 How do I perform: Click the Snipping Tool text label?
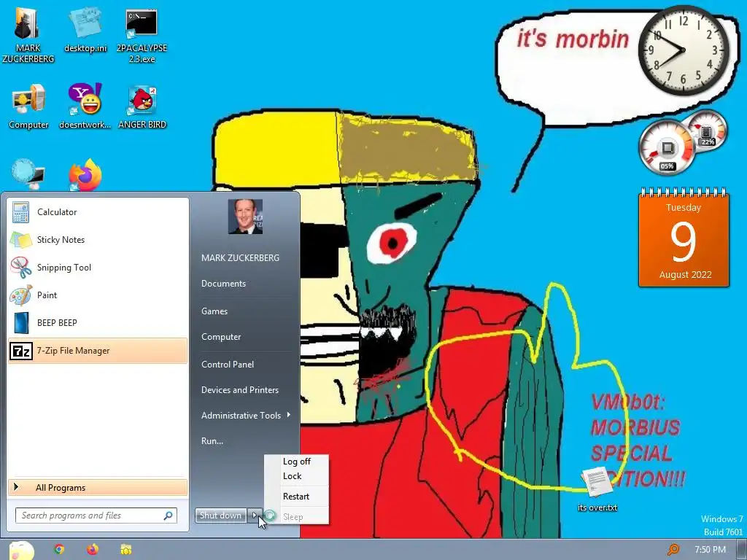click(64, 267)
